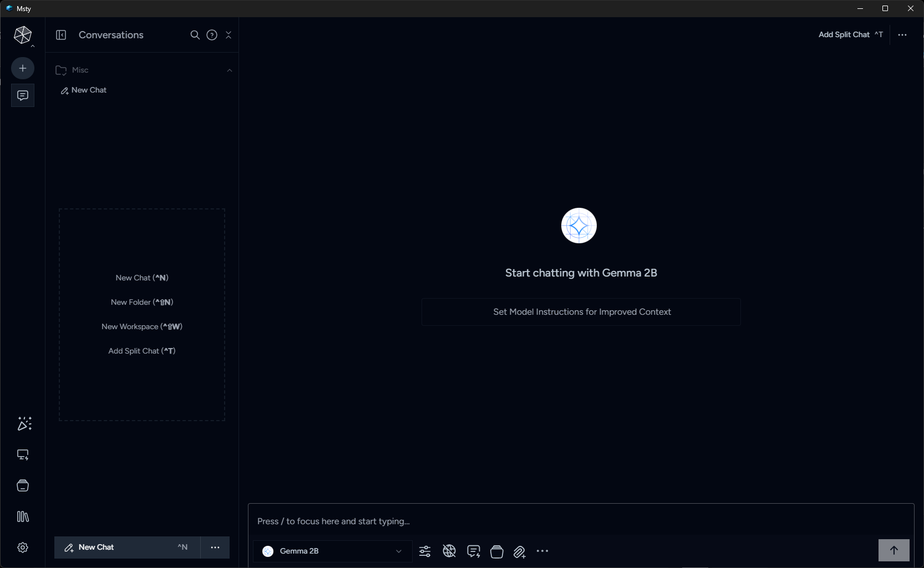Click the Gemma model avatar circle
Image resolution: width=924 pixels, height=568 pixels.
coord(579,226)
